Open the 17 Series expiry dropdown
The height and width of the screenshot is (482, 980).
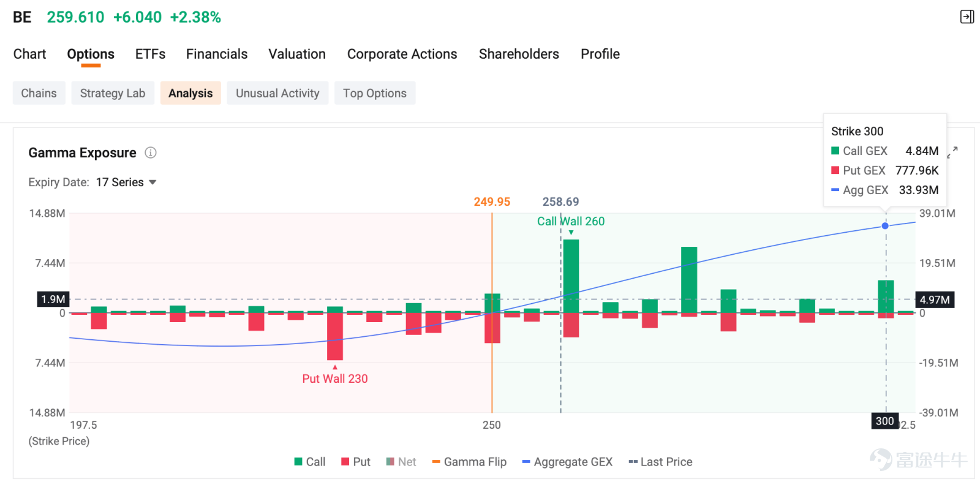coord(126,183)
